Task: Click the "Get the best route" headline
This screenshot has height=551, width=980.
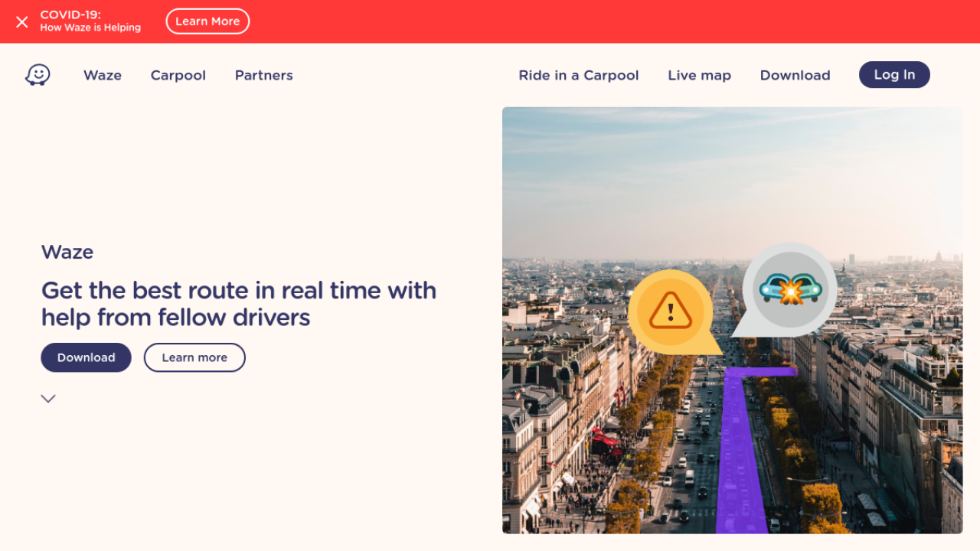Action: coord(239,304)
